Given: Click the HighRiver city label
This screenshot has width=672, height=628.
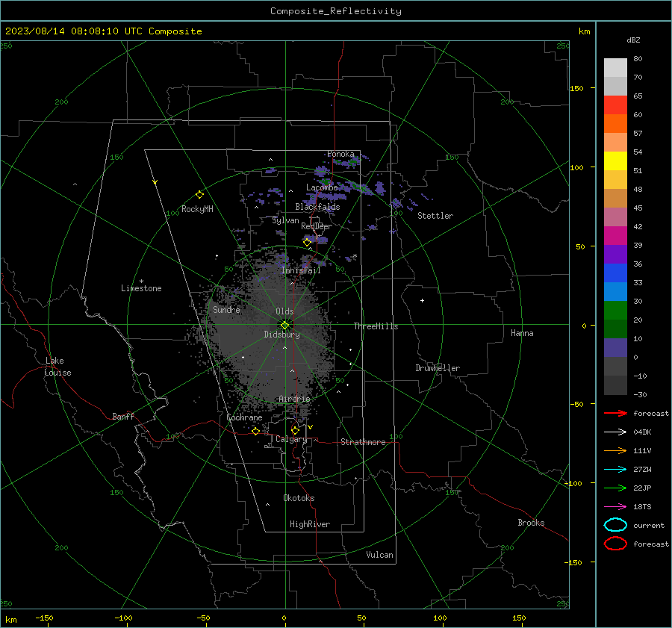Looking at the screenshot, I should pyautogui.click(x=310, y=524).
